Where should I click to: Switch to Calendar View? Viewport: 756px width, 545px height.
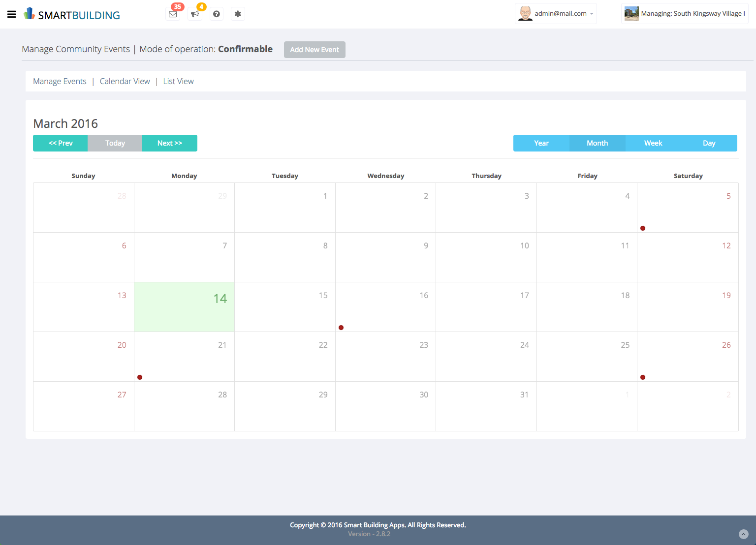click(125, 81)
